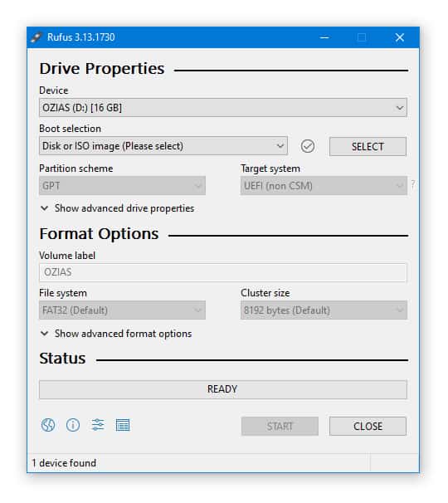Click the 'Format Options' heading
The image size is (448, 503).
(99, 233)
